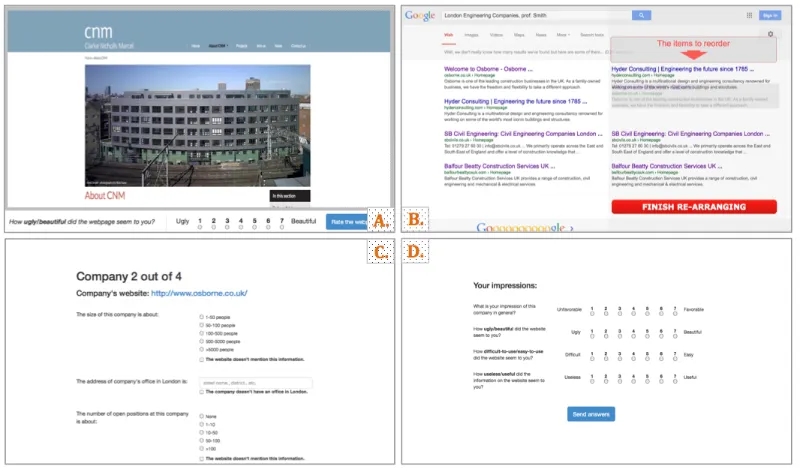Open the search settings gear icon
This screenshot has width=802, height=468.
click(x=770, y=34)
